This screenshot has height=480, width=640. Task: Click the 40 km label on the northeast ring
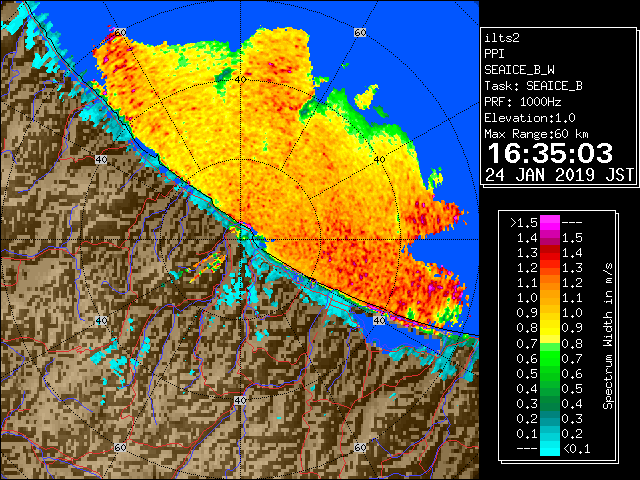(x=380, y=159)
